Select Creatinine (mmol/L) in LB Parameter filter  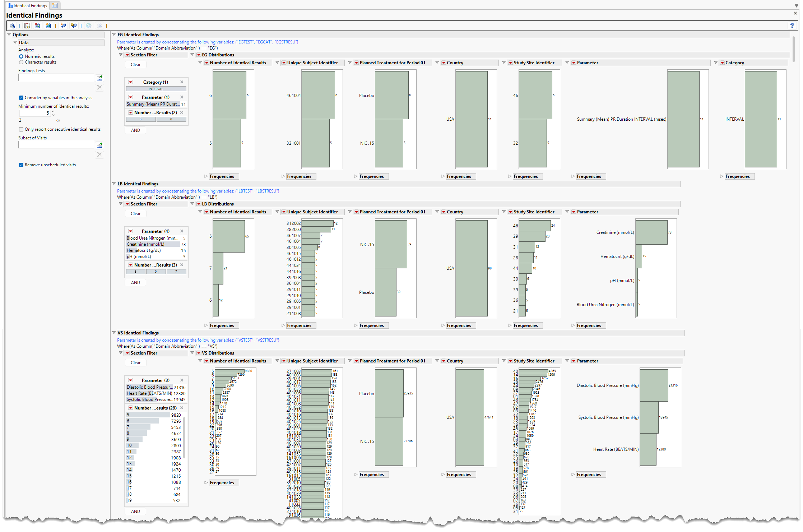coord(156,244)
